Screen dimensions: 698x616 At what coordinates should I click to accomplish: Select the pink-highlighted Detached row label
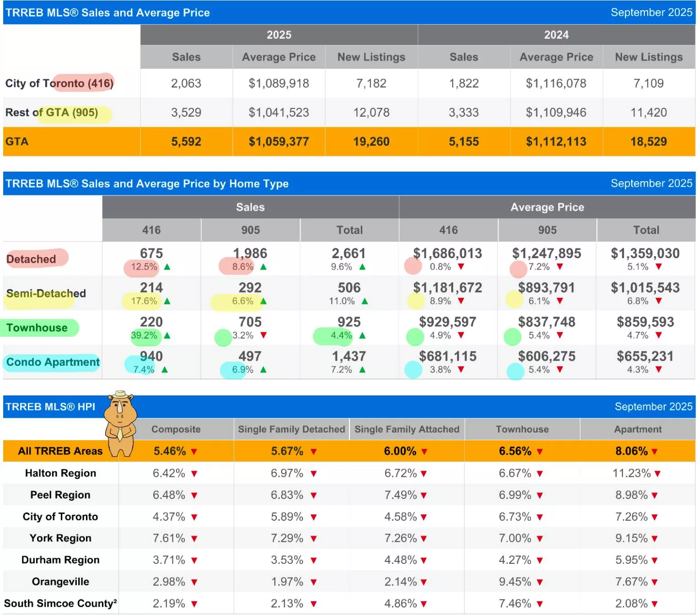(31, 259)
